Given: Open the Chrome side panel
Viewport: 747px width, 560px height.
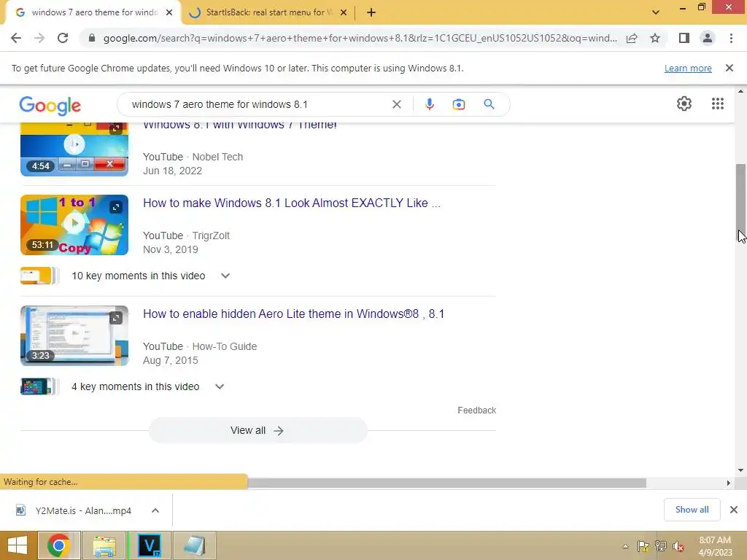Looking at the screenshot, I should [x=684, y=38].
